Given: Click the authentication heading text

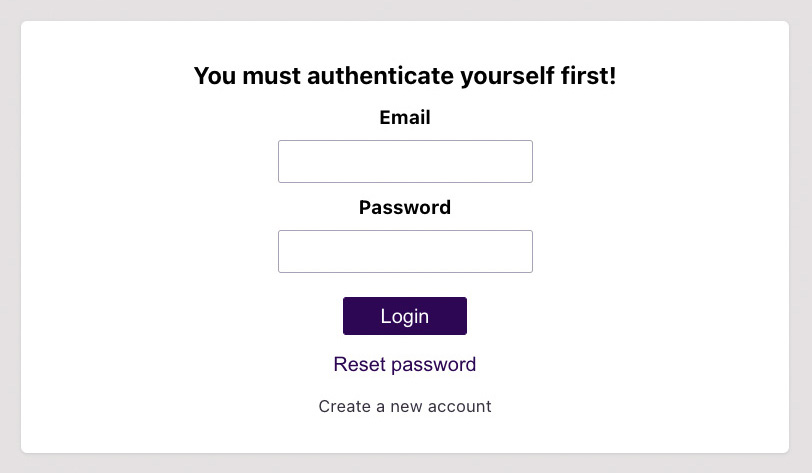Looking at the screenshot, I should pos(405,76).
